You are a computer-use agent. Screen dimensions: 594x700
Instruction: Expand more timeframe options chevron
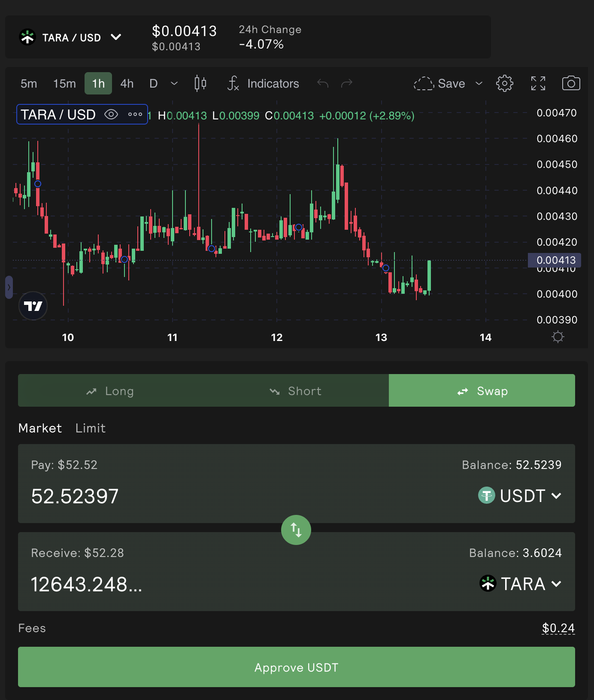(x=174, y=83)
